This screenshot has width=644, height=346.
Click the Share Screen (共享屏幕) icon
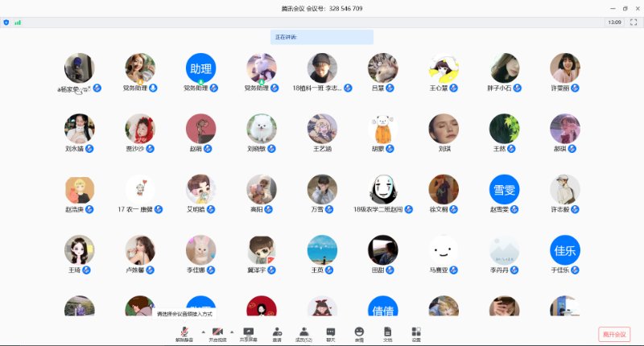pyautogui.click(x=249, y=333)
